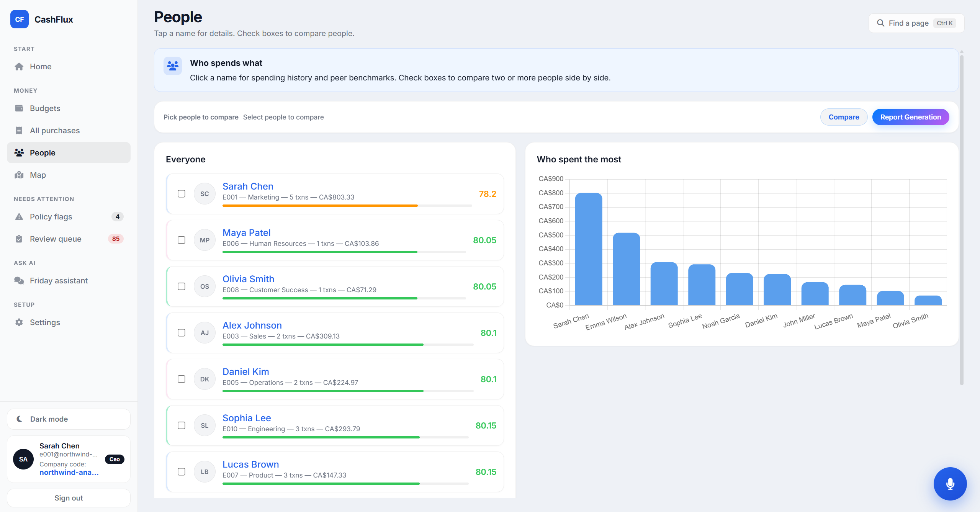The height and width of the screenshot is (512, 980).
Task: Click the Who spends what people icon
Action: tap(173, 66)
